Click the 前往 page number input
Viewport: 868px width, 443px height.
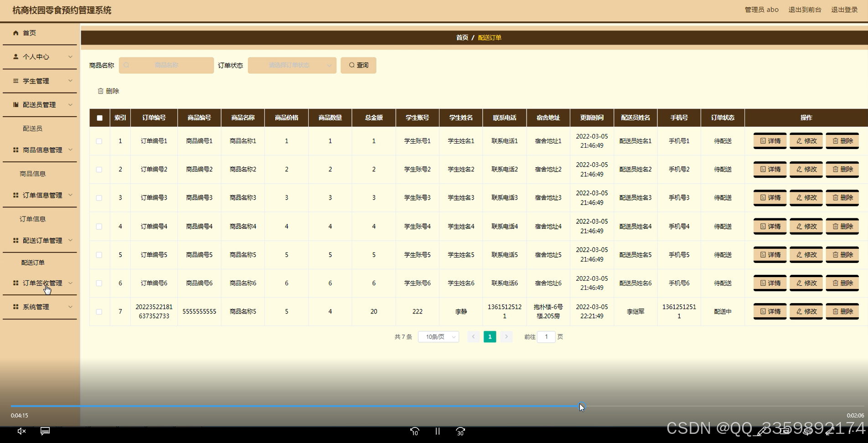pyautogui.click(x=546, y=337)
